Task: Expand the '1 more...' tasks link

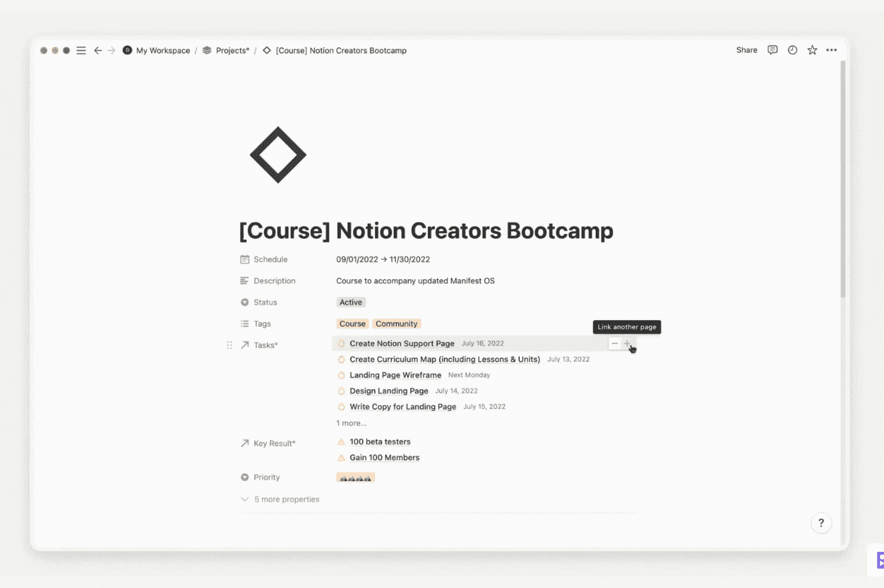Action: click(x=351, y=423)
